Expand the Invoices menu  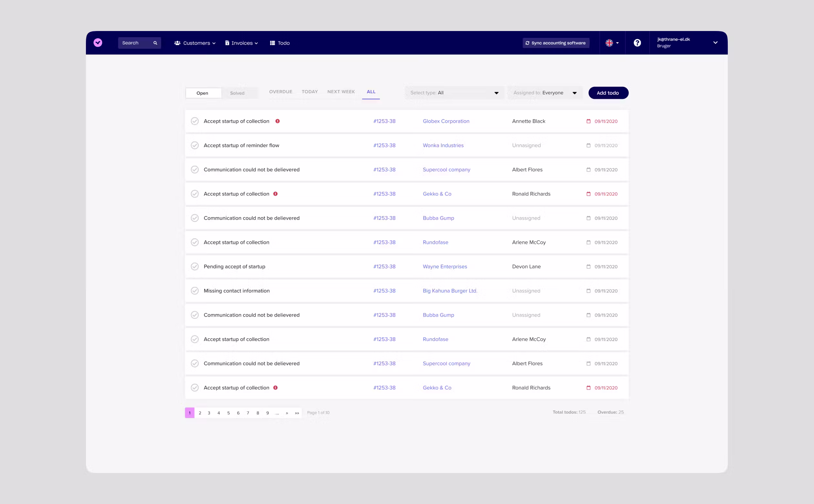point(242,43)
